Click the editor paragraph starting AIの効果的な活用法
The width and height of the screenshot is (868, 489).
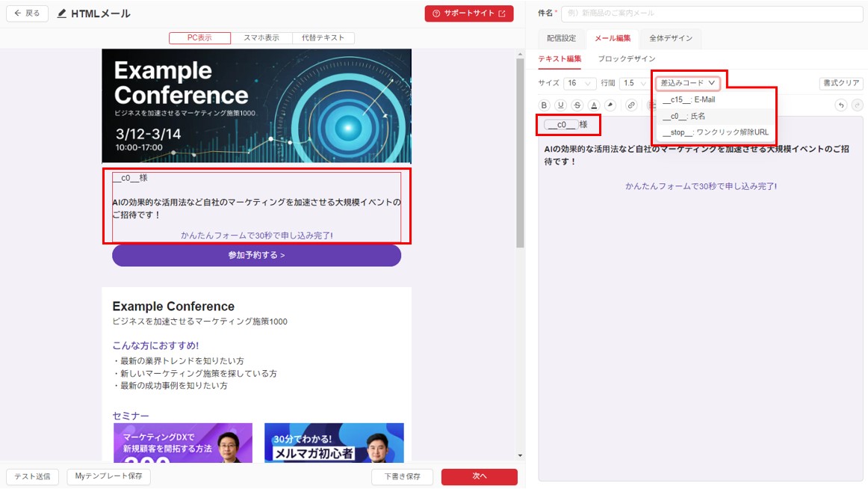click(x=696, y=155)
